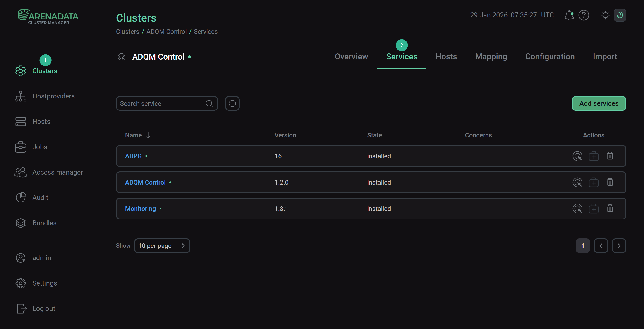Open the notifications bell

(569, 15)
